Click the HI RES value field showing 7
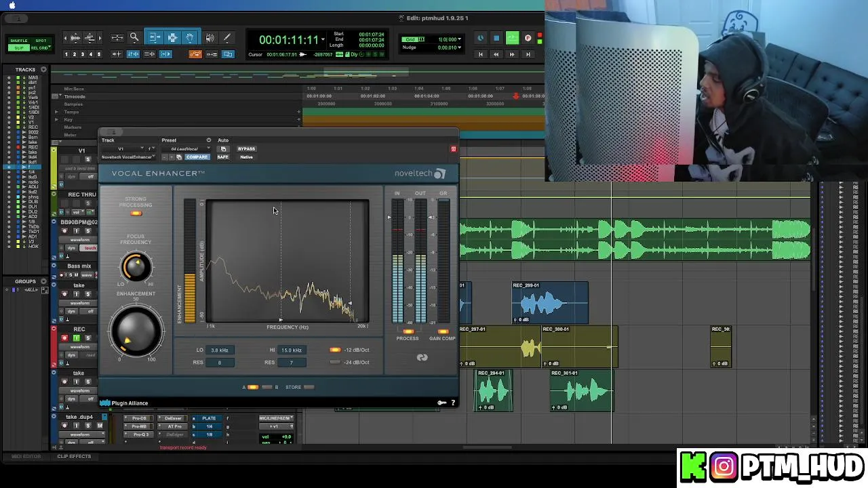The image size is (868, 488). [292, 363]
